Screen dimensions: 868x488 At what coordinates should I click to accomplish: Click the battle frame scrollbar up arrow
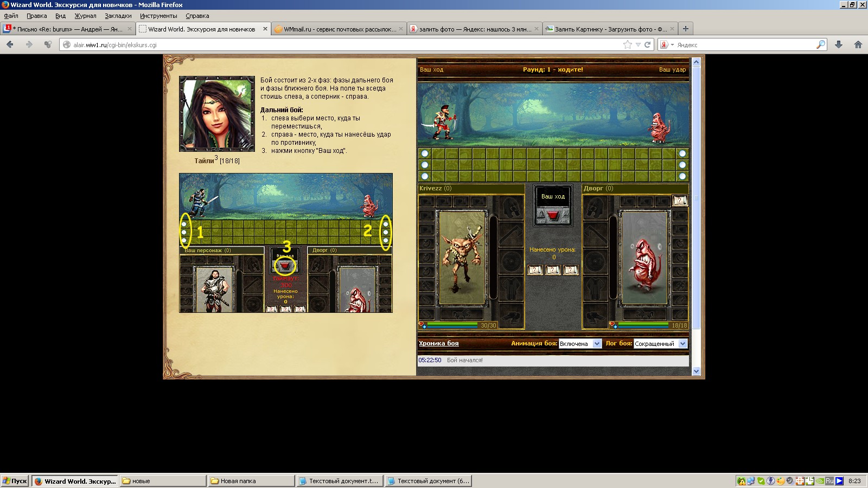pos(696,62)
